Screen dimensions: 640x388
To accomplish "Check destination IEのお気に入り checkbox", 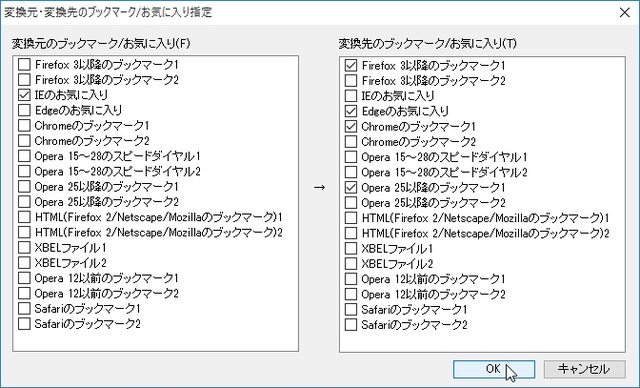I will point(351,96).
